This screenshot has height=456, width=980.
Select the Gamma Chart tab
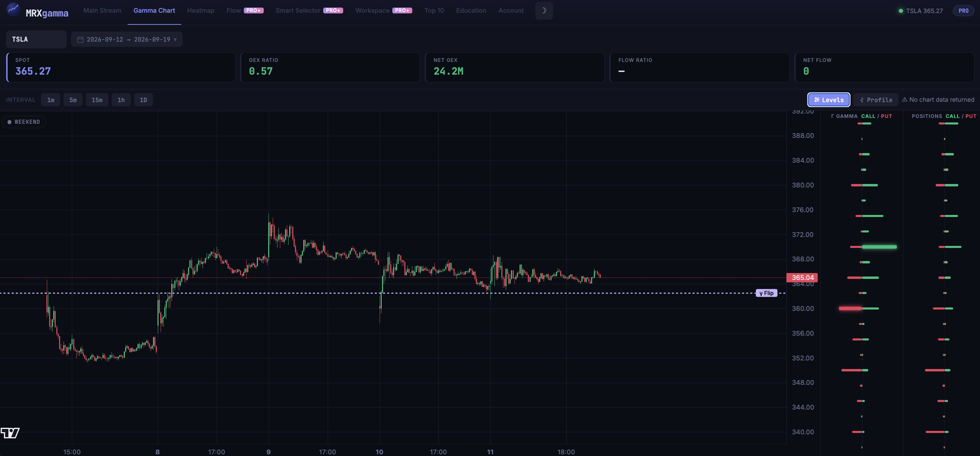(x=154, y=11)
